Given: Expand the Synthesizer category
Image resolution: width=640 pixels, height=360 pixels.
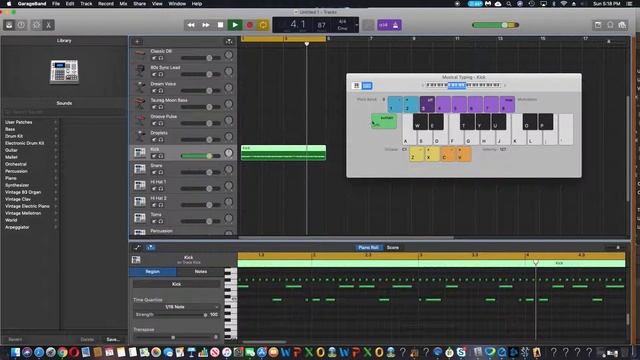Looking at the screenshot, I should pyautogui.click(x=56, y=185).
